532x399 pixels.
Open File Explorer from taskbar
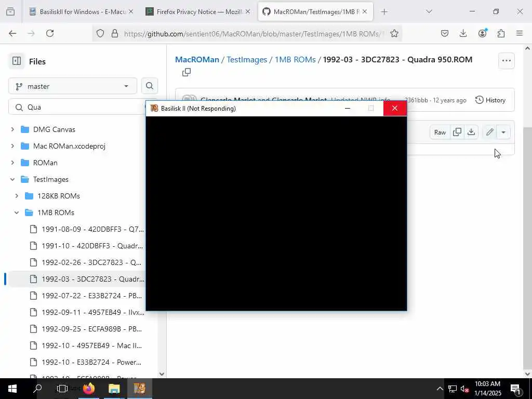(x=114, y=389)
